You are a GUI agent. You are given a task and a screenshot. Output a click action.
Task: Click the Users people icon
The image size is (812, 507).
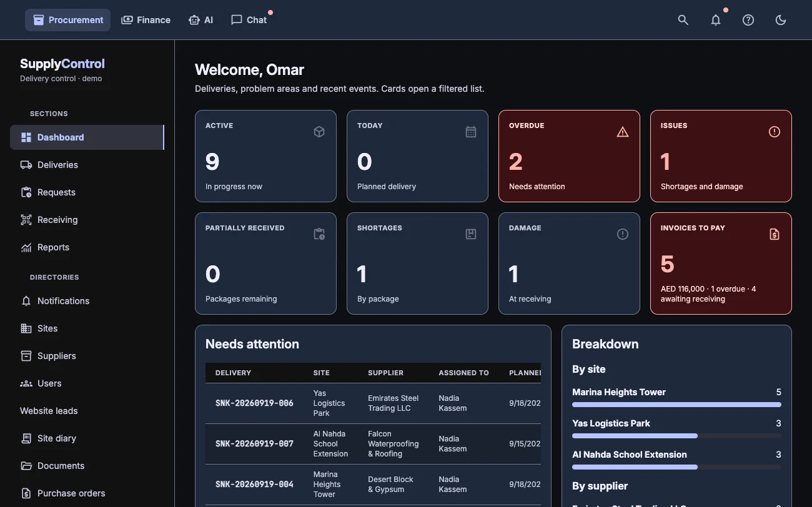26,383
